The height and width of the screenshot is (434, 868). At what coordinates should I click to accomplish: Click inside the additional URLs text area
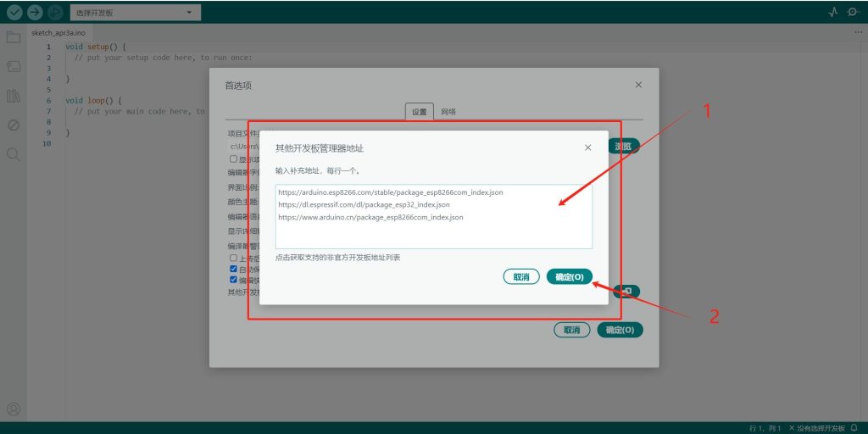click(x=434, y=216)
